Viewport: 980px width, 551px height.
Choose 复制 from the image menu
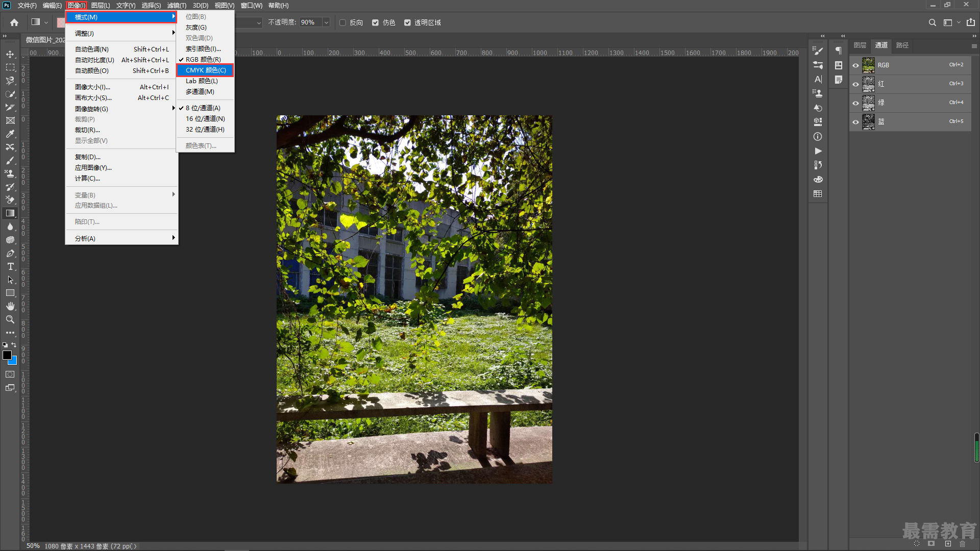[121, 157]
